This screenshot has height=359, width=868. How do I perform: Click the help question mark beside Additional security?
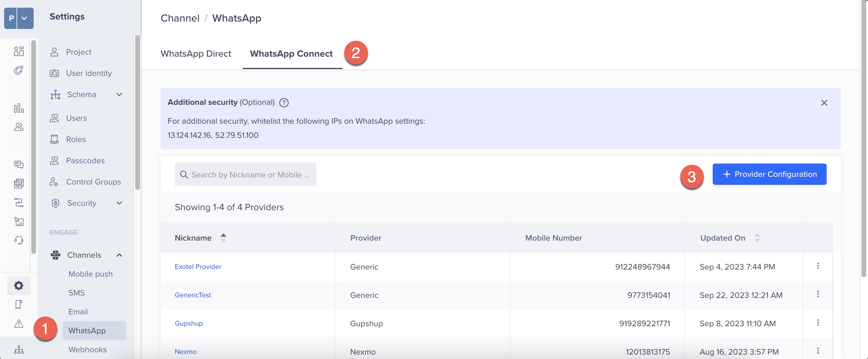pyautogui.click(x=284, y=102)
